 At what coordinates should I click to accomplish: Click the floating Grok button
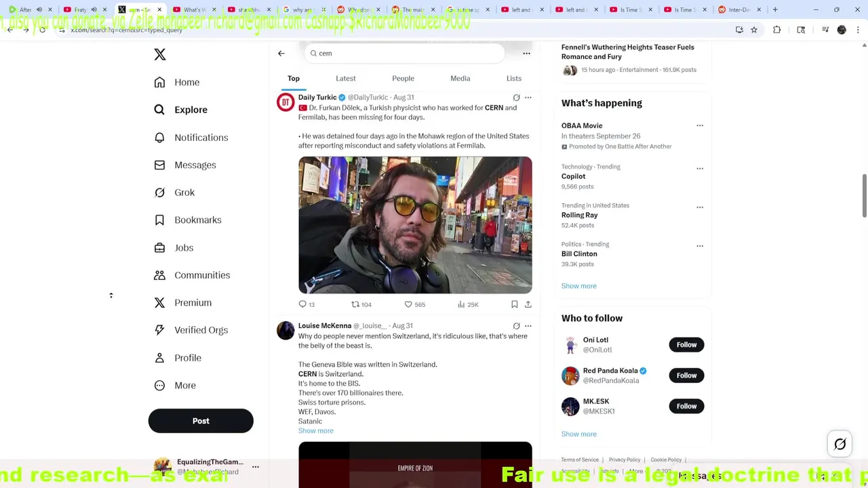click(x=840, y=445)
